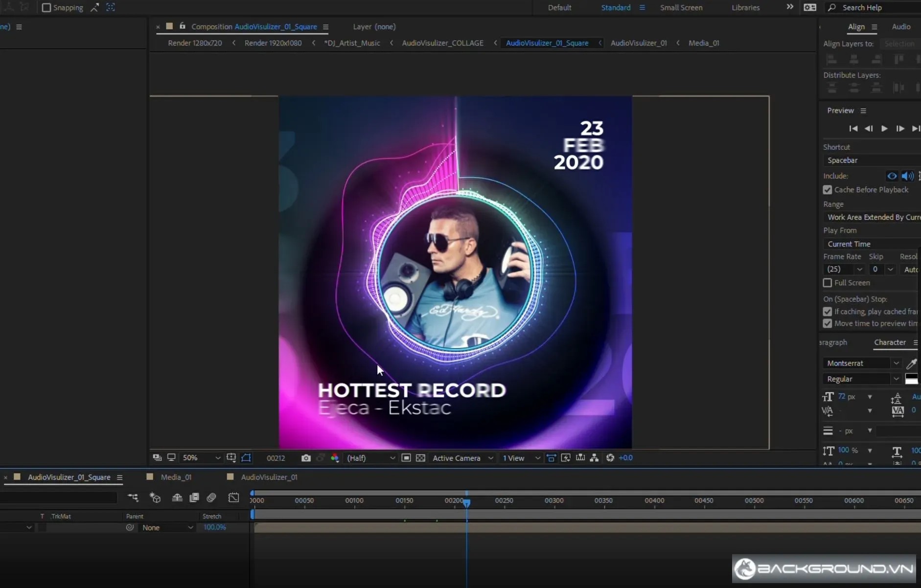The width and height of the screenshot is (921, 588).
Task: Click the Search Help magnifier icon
Action: [x=831, y=7]
